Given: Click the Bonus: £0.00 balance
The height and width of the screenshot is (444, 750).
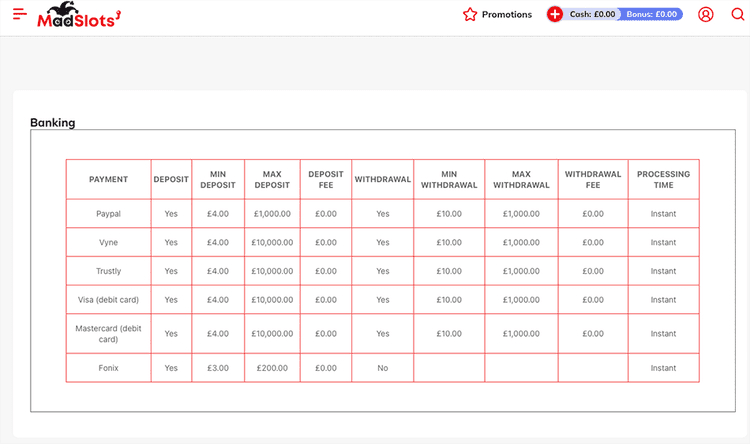Looking at the screenshot, I should [x=651, y=14].
